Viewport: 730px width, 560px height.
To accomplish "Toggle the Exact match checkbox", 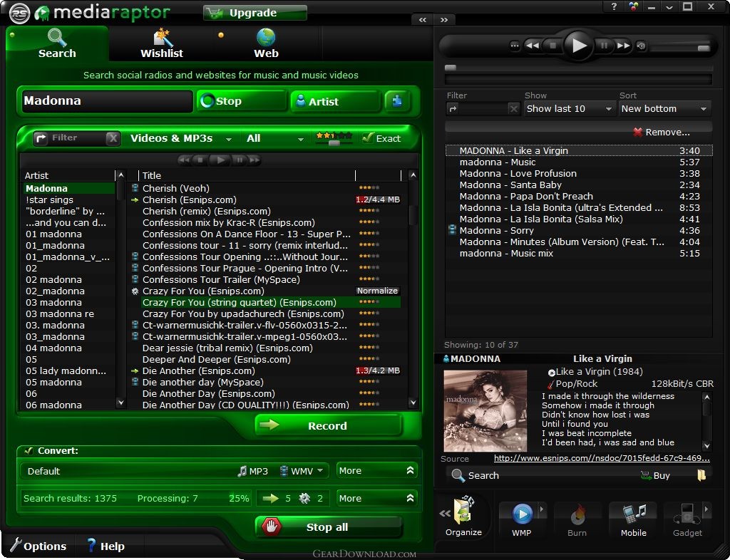I will click(369, 138).
